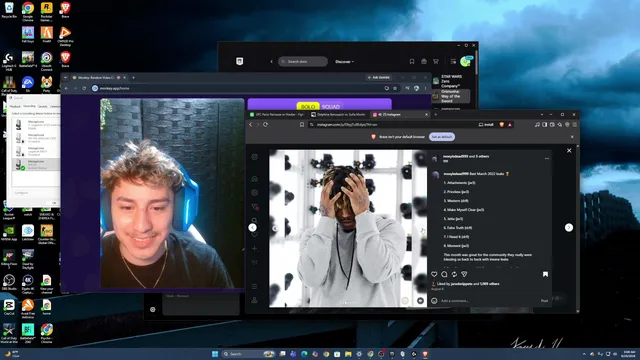The height and width of the screenshot is (360, 640).
Task: Like the Instagram post with the heart icon
Action: [434, 274]
